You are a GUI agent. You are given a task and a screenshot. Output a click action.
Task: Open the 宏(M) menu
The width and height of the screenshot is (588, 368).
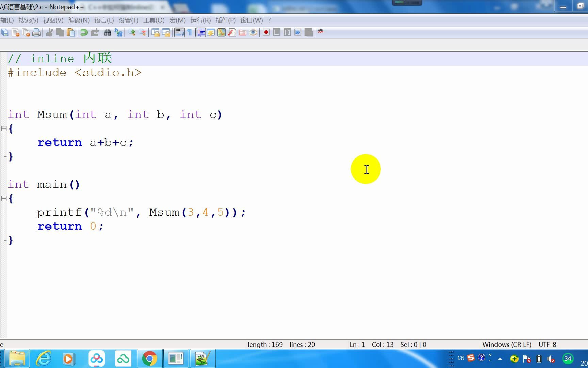click(x=178, y=20)
